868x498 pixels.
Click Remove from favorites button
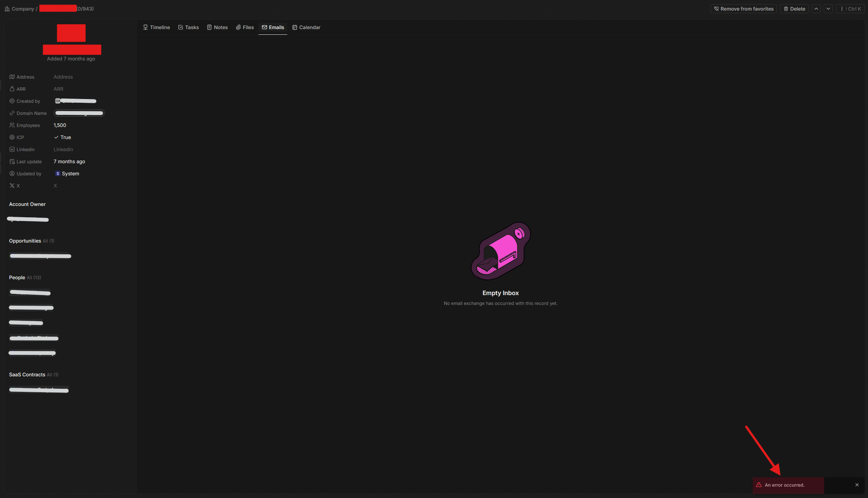(743, 9)
